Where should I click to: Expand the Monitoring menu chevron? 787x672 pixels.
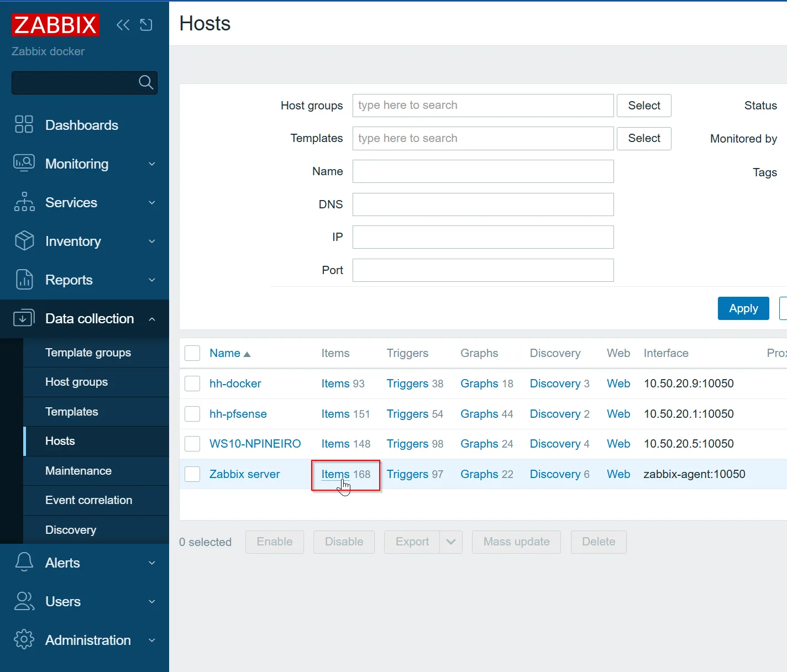tap(152, 164)
